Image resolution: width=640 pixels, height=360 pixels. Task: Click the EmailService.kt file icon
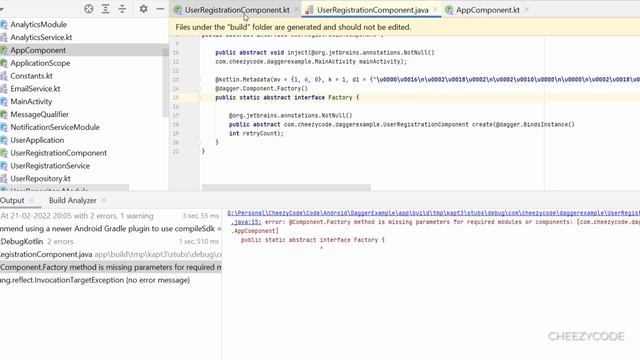tap(4, 89)
